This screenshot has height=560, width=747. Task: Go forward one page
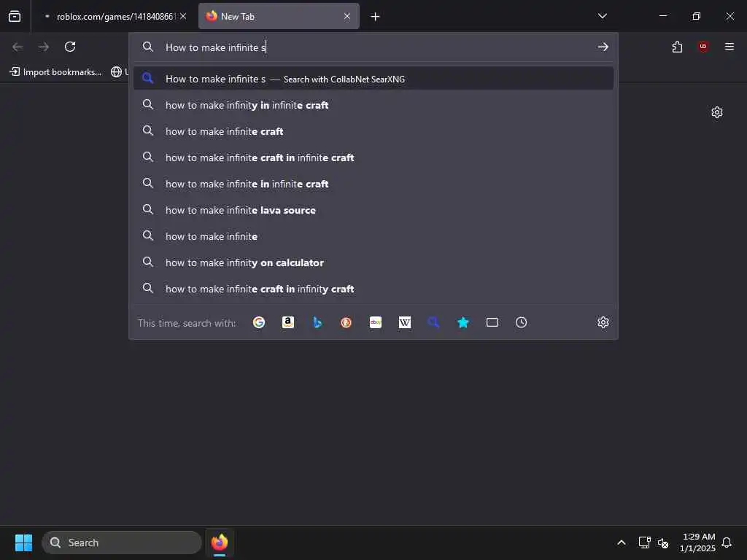(44, 47)
